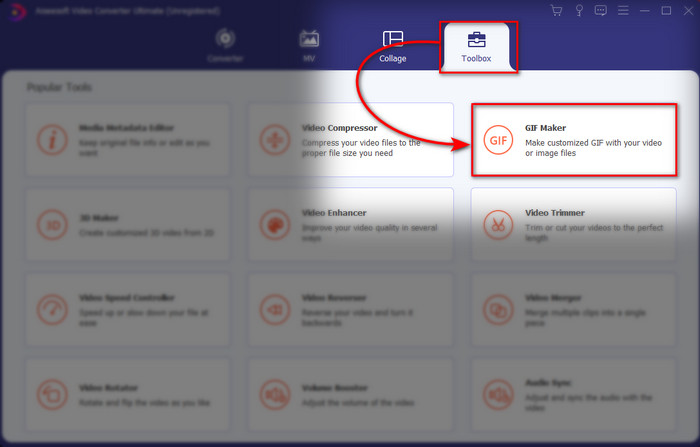Open the feedback chat bubble icon

click(600, 10)
